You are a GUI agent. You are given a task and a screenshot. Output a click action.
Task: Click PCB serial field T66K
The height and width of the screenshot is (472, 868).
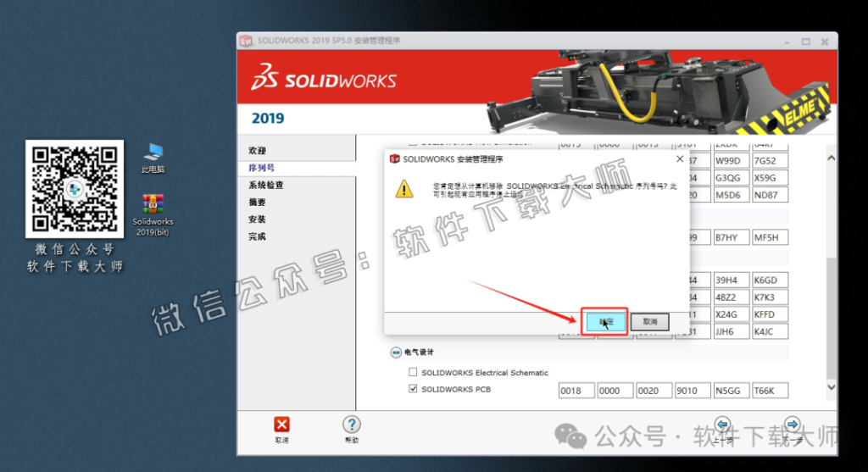(x=770, y=391)
